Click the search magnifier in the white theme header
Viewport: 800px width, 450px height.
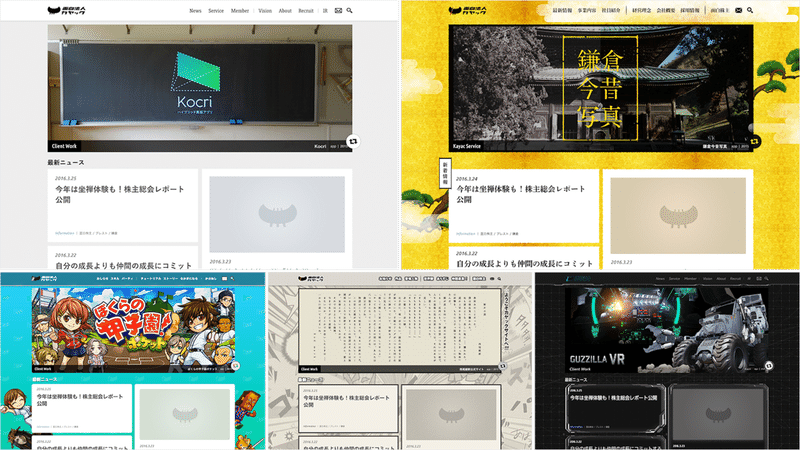click(x=349, y=10)
